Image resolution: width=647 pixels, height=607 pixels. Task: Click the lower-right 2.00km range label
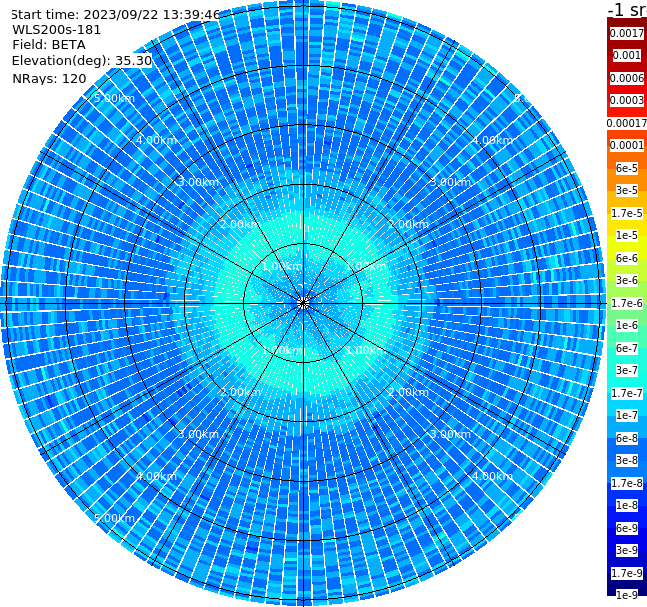tap(409, 392)
